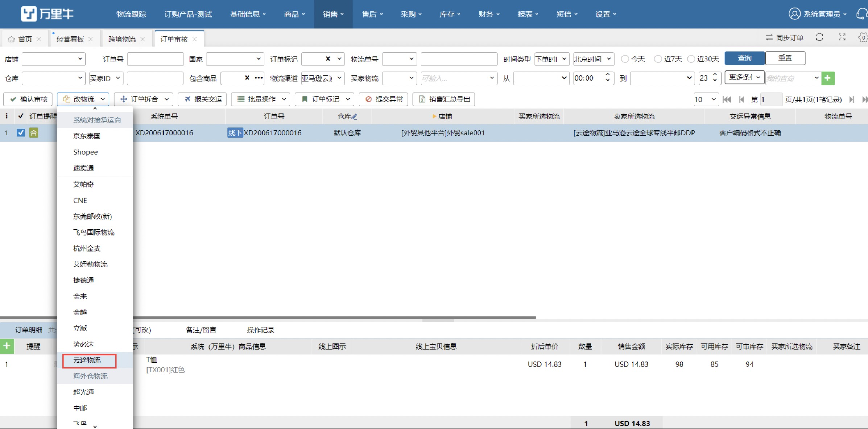This screenshot has height=429, width=868.
Task: Switch to the 备注/留言 tab
Action: (201, 330)
